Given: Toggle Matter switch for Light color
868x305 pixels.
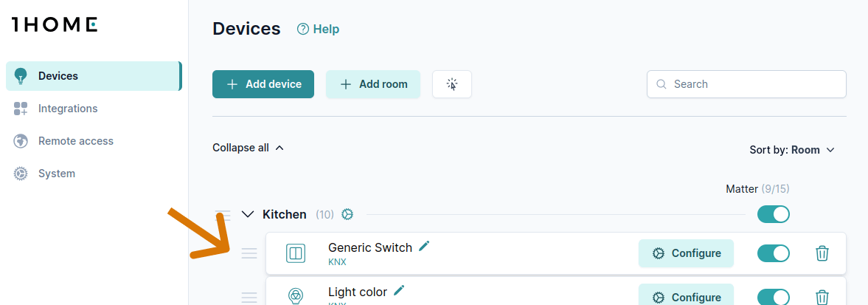Looking at the screenshot, I should coord(773,298).
